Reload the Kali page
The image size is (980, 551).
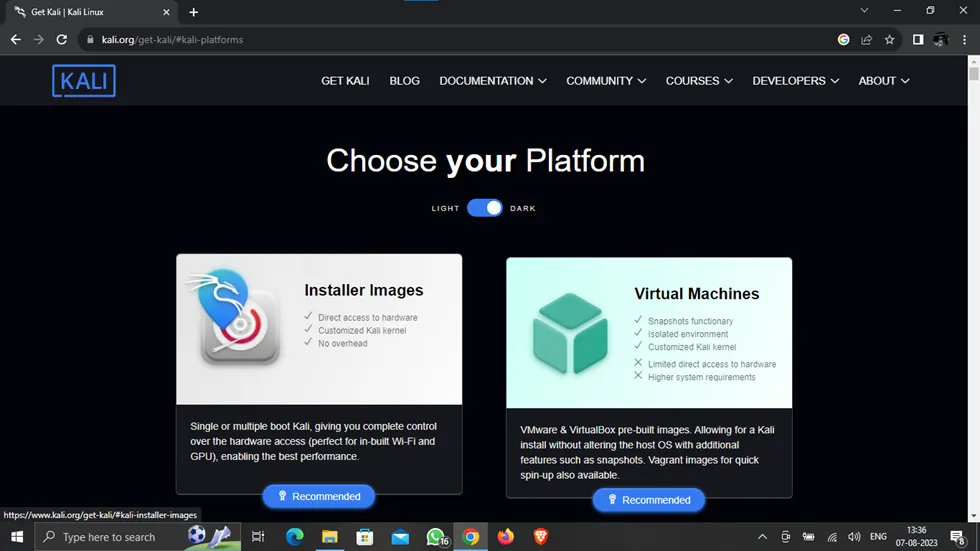point(61,39)
